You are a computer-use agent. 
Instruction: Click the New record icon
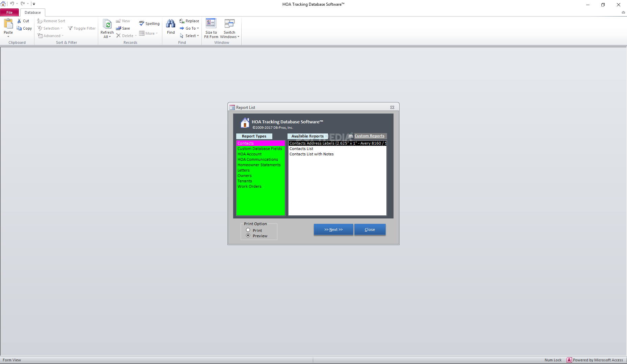pyautogui.click(x=118, y=21)
